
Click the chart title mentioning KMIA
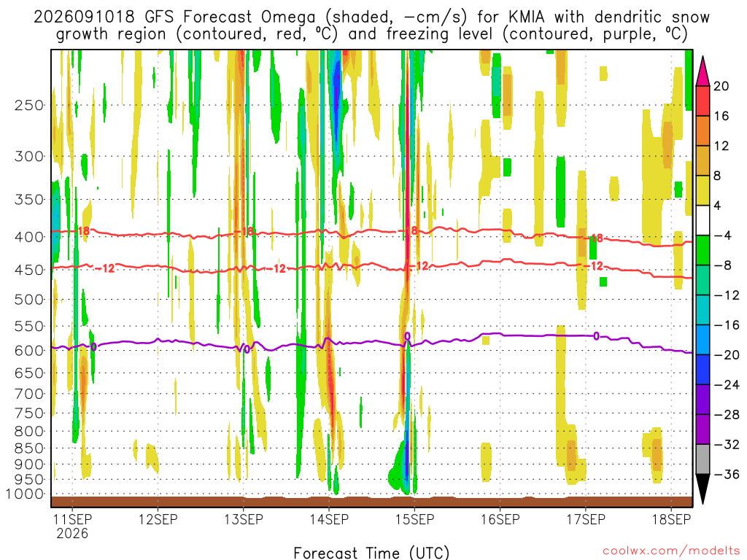click(371, 26)
